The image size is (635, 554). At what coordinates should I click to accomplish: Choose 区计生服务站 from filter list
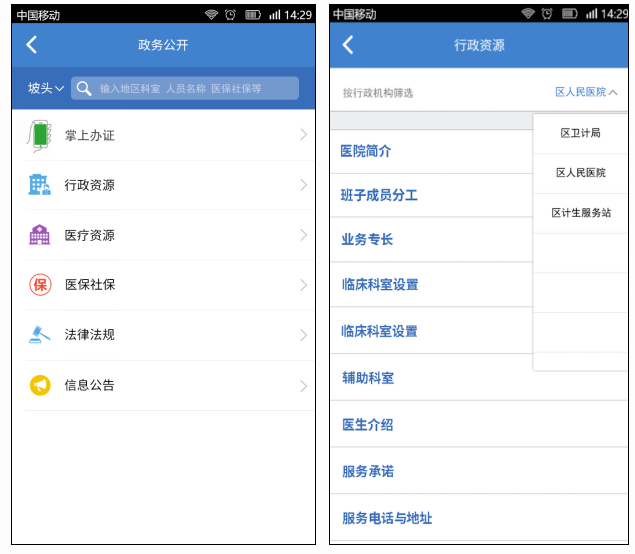click(580, 213)
